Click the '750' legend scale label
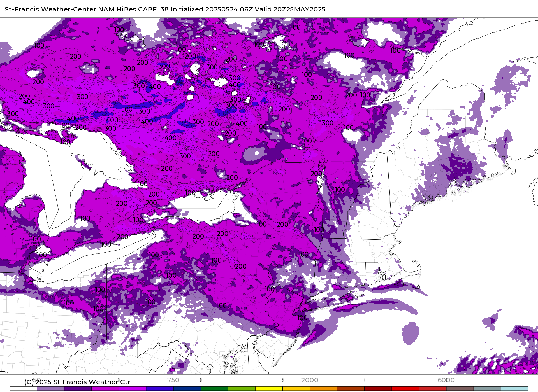Image resolution: width=538 pixels, height=392 pixels. [x=173, y=380]
